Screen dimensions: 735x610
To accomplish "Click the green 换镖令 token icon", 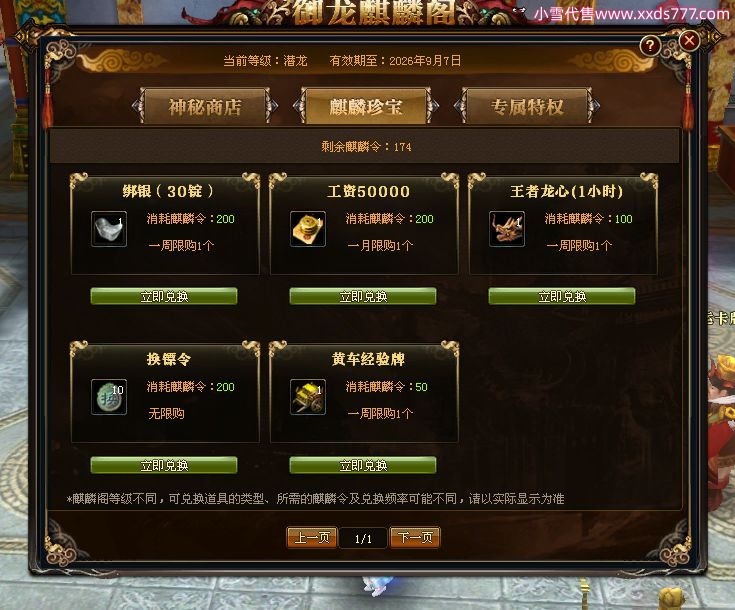I will pyautogui.click(x=109, y=397).
